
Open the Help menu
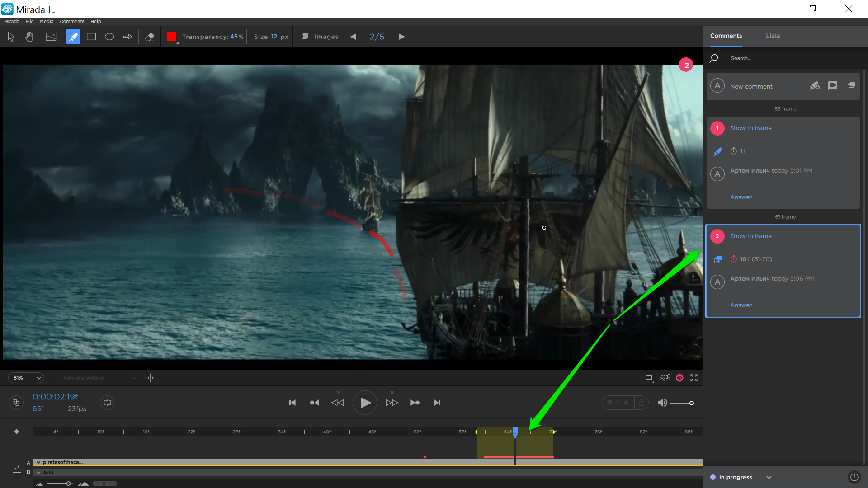(95, 21)
